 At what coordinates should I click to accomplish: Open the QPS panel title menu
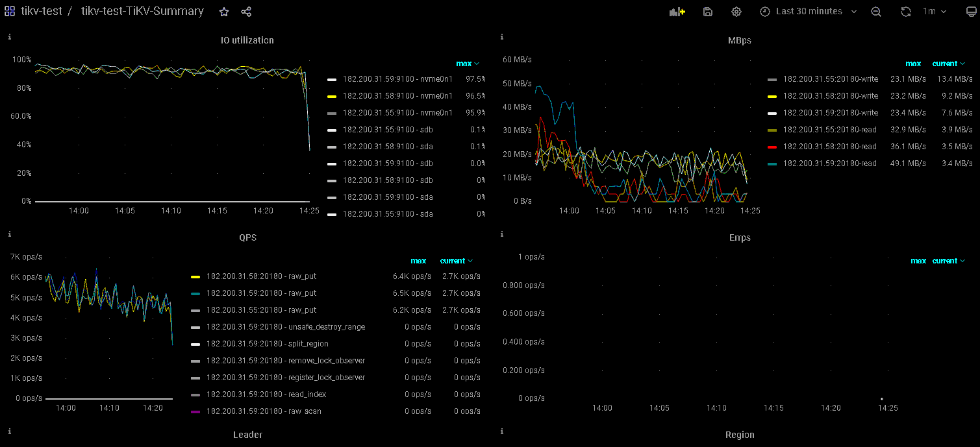[247, 237]
